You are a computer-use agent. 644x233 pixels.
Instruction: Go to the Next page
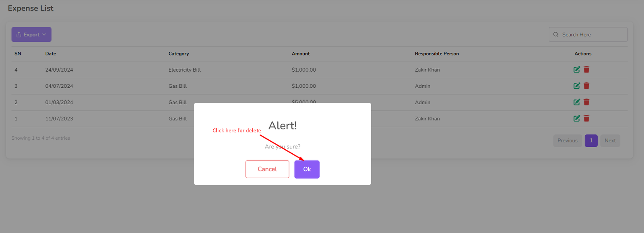click(610, 140)
